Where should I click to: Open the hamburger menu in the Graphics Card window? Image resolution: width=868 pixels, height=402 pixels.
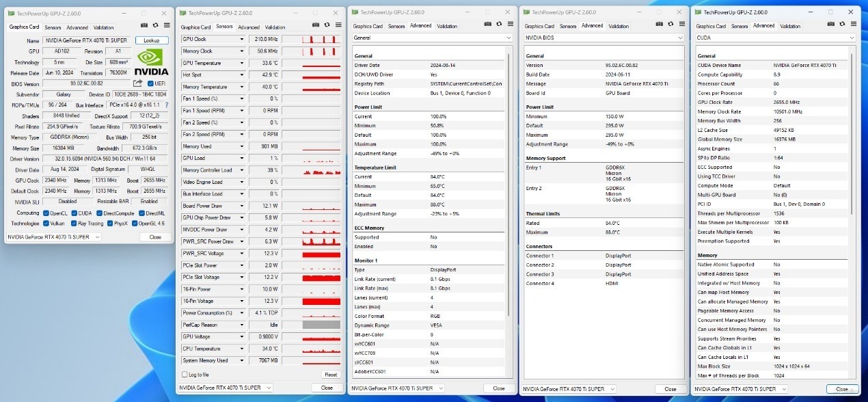166,25
